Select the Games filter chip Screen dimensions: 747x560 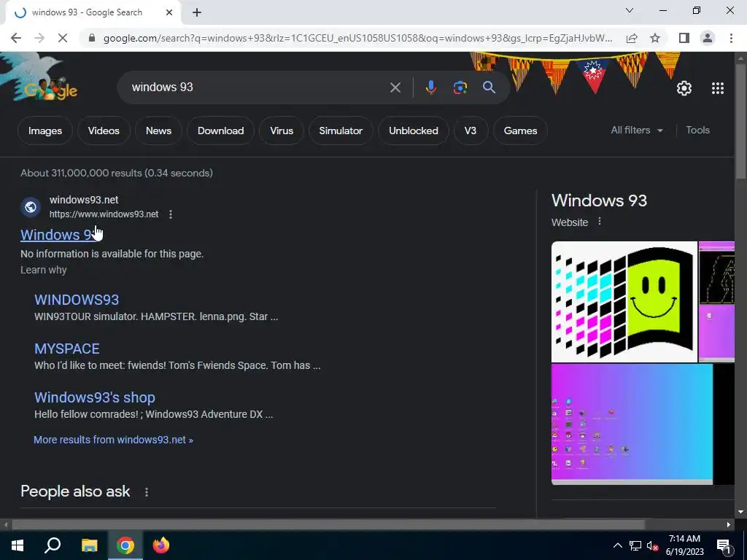(x=520, y=131)
